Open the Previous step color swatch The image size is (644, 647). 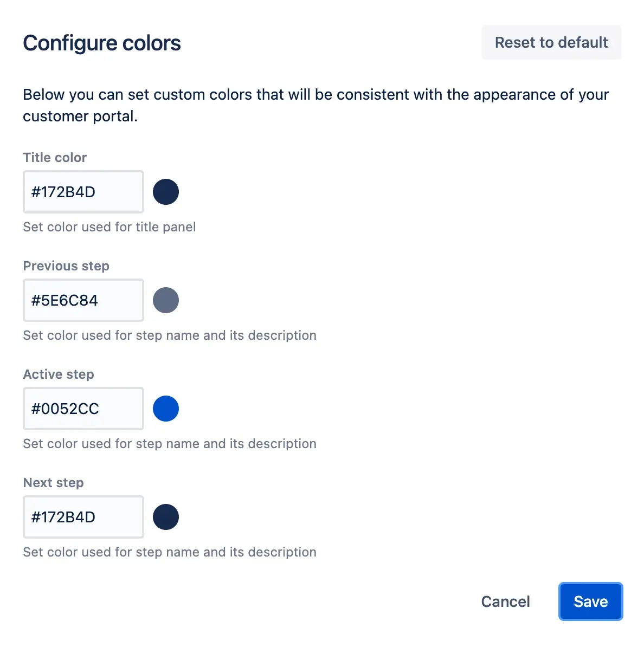[166, 300]
